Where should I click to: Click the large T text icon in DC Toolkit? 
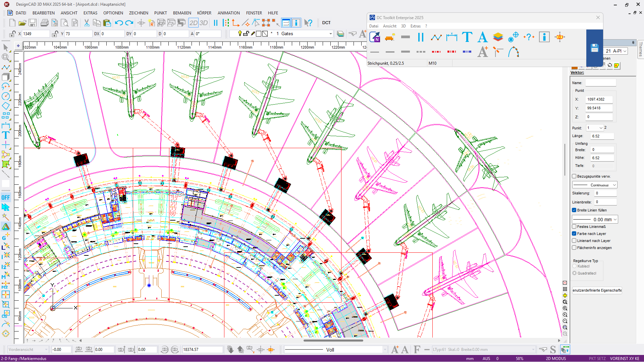tap(467, 37)
